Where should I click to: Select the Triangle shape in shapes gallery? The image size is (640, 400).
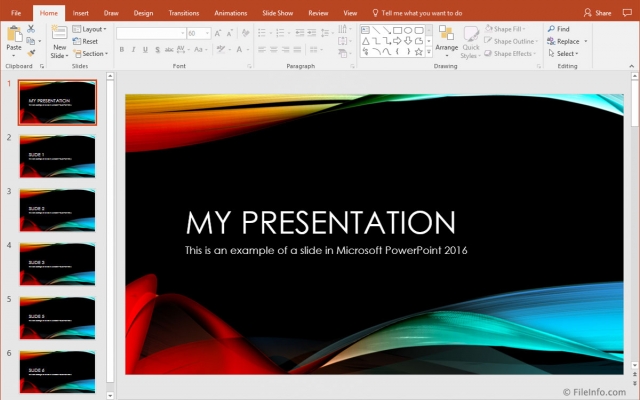[365, 41]
